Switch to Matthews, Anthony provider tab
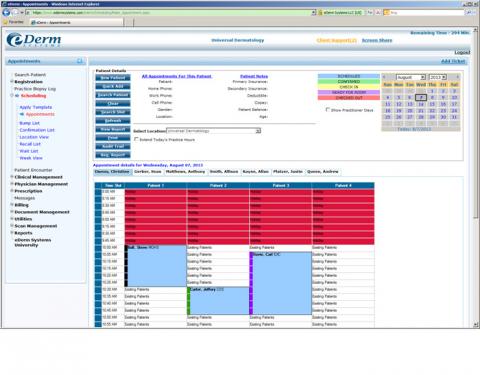Screen dimensions: 480x375 (x=185, y=172)
